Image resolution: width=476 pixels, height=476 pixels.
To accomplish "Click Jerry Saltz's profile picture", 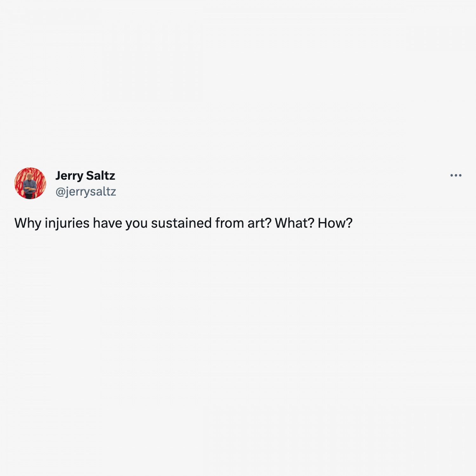I will click(30, 183).
